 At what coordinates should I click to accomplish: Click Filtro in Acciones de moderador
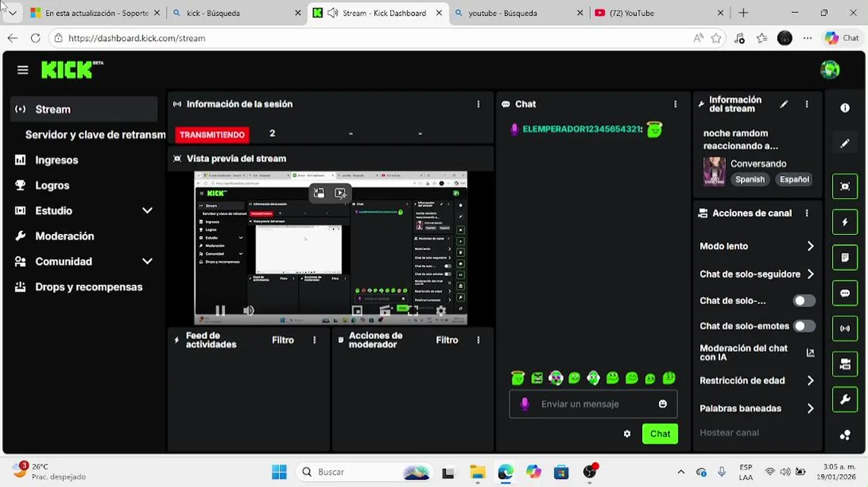[x=447, y=340]
